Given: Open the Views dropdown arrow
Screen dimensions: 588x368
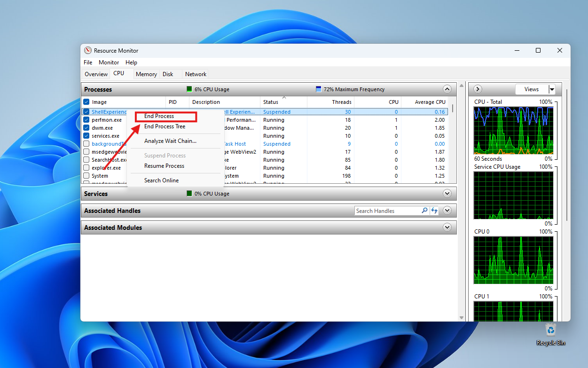Looking at the screenshot, I should [552, 89].
